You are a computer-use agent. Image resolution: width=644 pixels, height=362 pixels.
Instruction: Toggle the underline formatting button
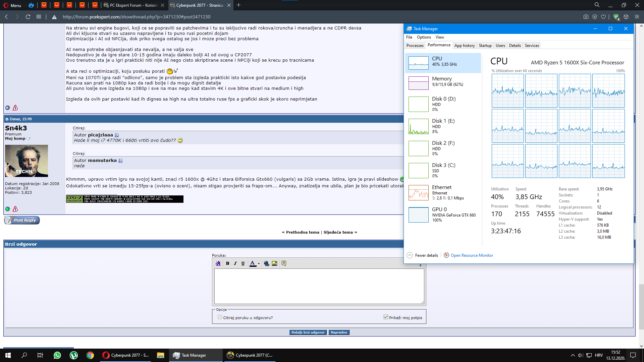pos(243,263)
